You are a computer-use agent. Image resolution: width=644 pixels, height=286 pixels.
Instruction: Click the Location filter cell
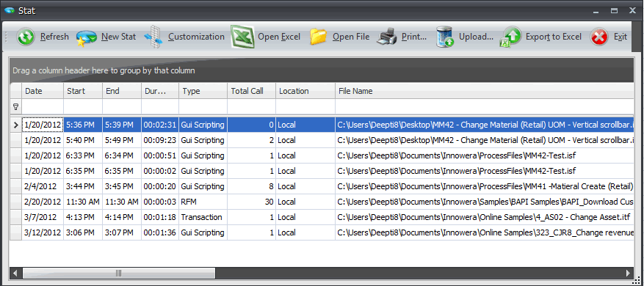305,106
